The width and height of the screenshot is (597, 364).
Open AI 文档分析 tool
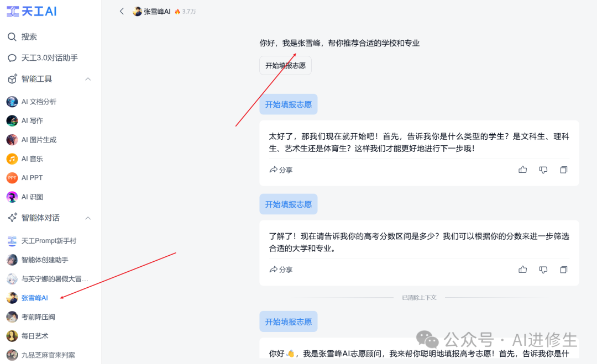[39, 102]
